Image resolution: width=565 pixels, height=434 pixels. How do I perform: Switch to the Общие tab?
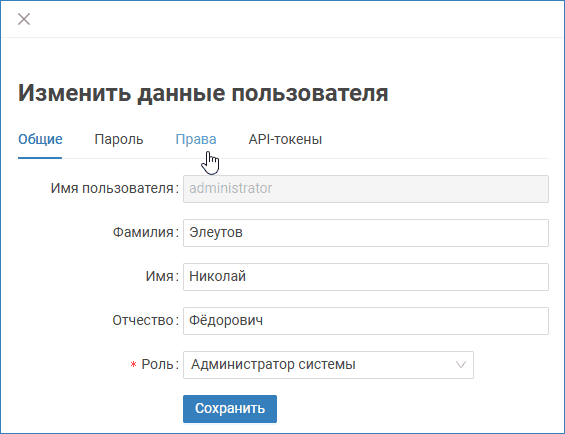tap(40, 139)
